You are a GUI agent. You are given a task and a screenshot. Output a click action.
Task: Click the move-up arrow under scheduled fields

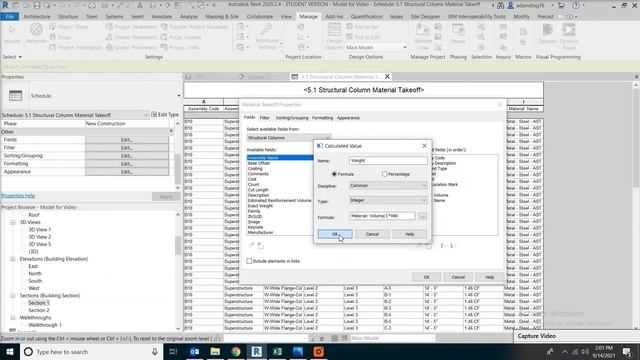pyautogui.click(x=442, y=246)
